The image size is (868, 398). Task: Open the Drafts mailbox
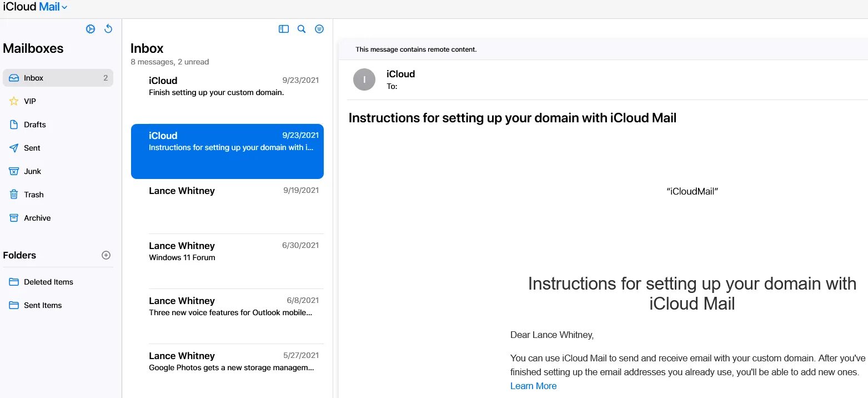(58, 125)
